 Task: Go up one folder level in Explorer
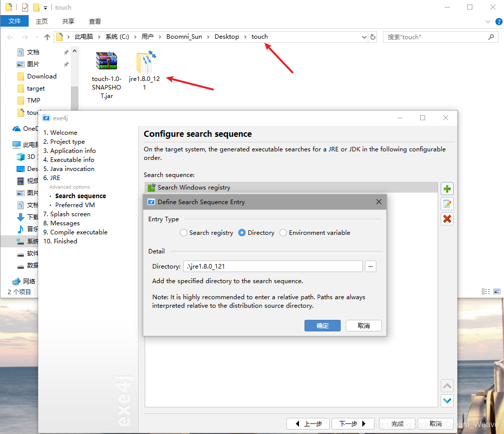click(47, 37)
